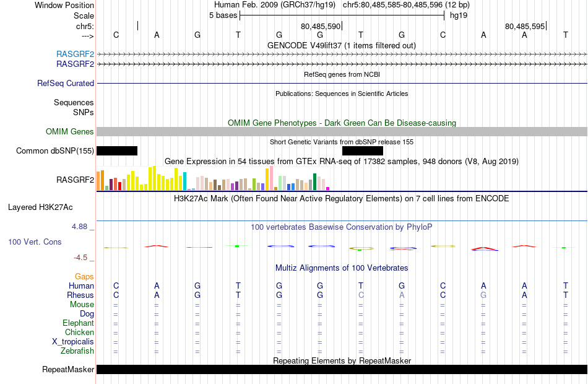Click the GTEx RASGRF2 expression bar chart
This screenshot has height=384, width=588.
pyautogui.click(x=213, y=178)
